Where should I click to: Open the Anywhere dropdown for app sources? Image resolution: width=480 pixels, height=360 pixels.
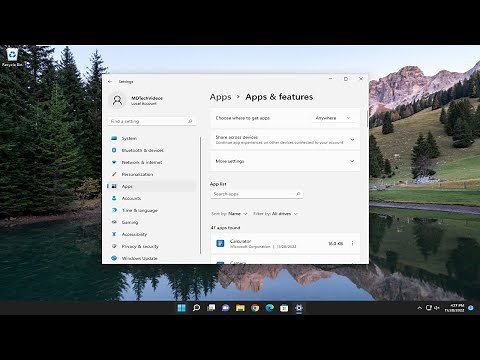point(333,118)
